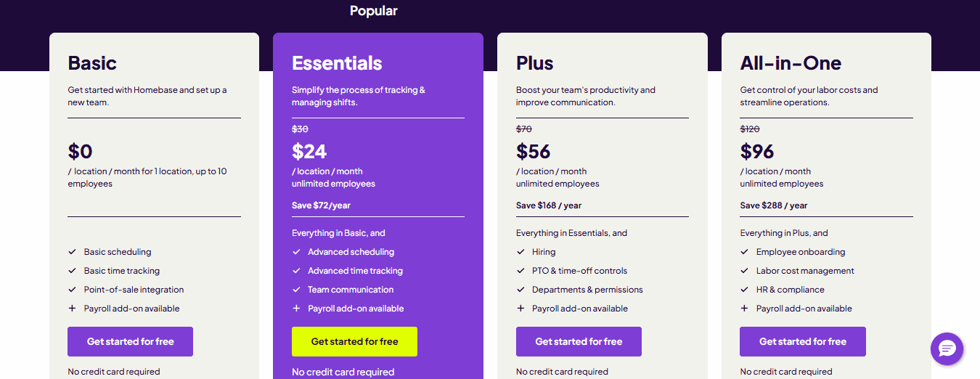The width and height of the screenshot is (980, 379).
Task: Click the Popular label above Essentials
Action: click(374, 11)
